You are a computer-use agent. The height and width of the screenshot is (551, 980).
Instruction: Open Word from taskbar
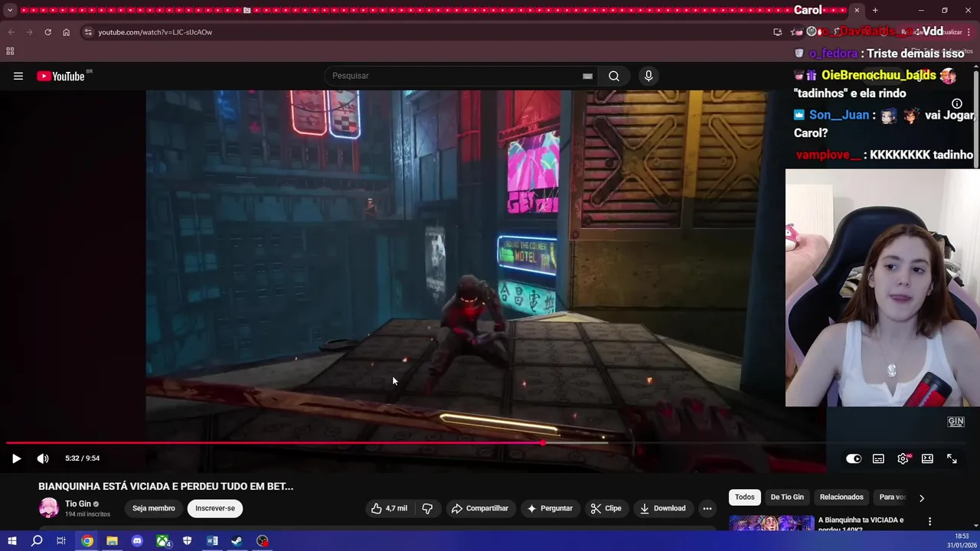[212, 541]
